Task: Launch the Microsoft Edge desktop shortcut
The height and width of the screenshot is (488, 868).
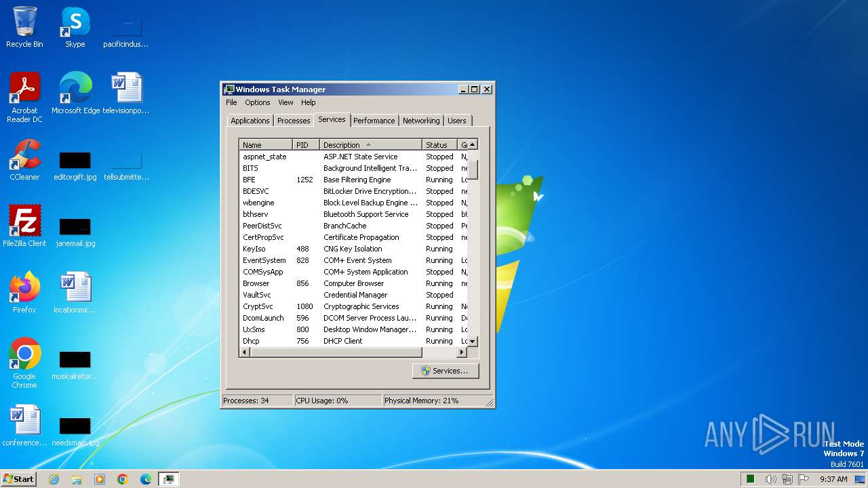Action: [x=75, y=94]
